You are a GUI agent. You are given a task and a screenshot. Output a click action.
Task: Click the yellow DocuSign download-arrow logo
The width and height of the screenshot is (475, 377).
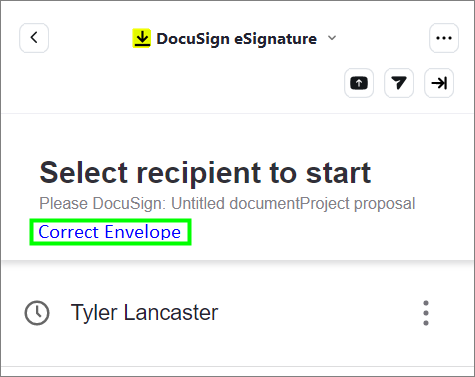pyautogui.click(x=142, y=38)
